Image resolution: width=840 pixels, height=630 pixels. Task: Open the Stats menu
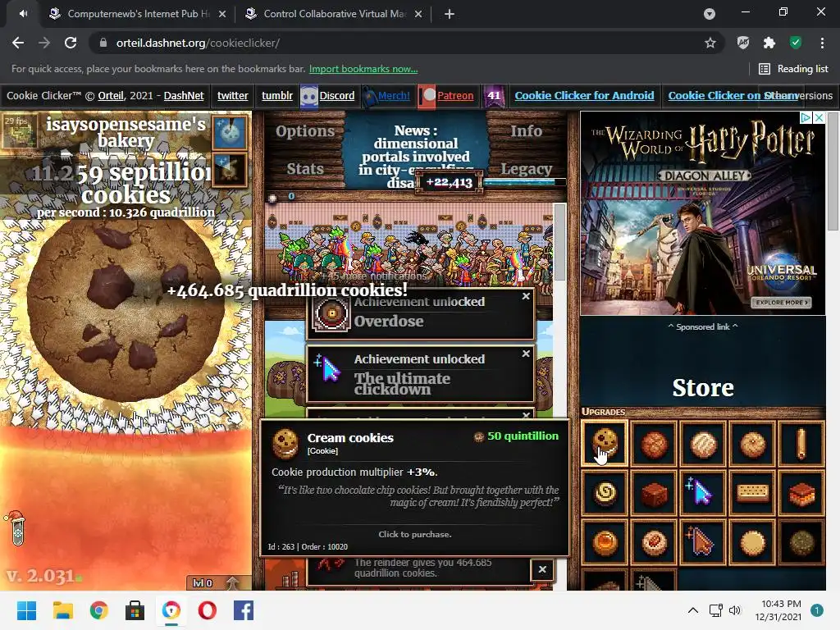305,169
